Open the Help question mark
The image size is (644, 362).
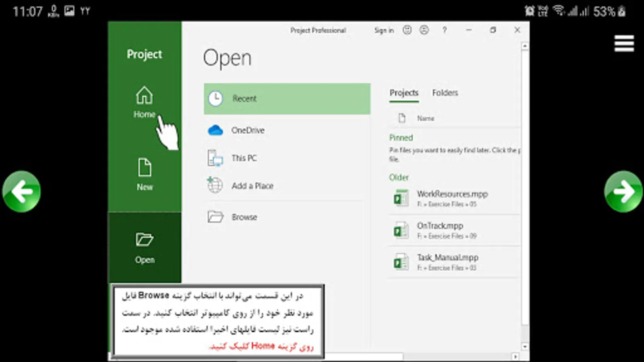[x=445, y=30]
